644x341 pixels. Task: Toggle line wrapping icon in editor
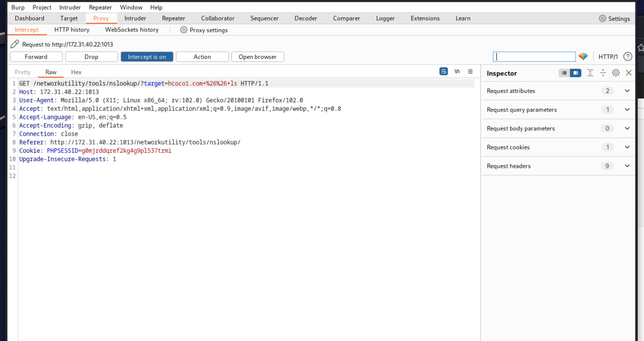click(x=444, y=71)
